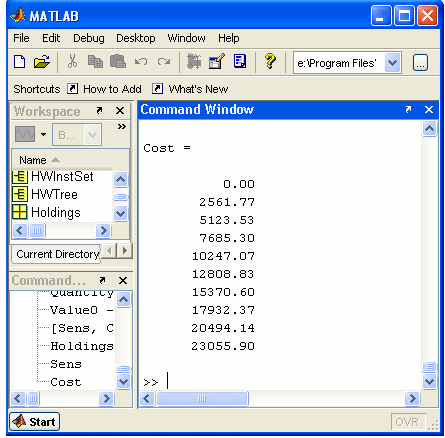Click the HWInstSet struct icon
445x438 pixels.
coord(20,177)
